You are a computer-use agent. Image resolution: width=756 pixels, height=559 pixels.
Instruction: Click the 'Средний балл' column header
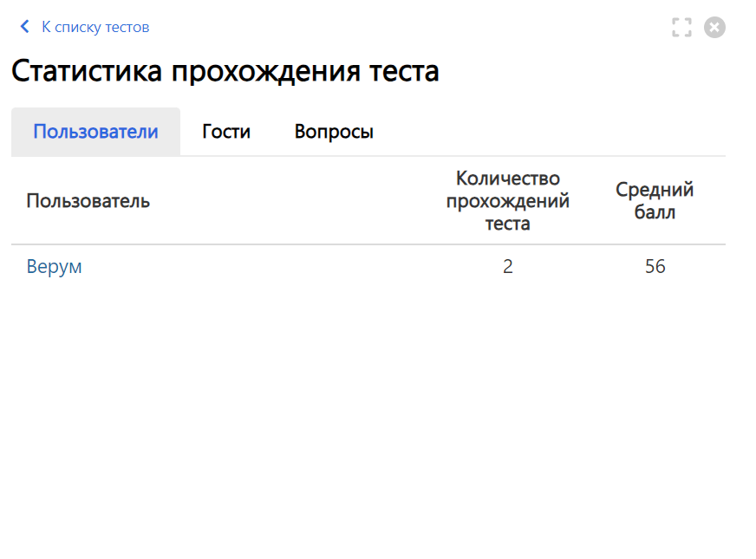click(655, 201)
